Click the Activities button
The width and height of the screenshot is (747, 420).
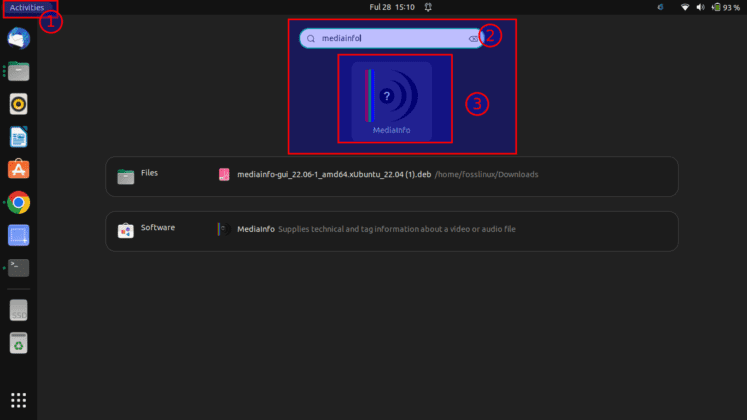[x=27, y=7]
